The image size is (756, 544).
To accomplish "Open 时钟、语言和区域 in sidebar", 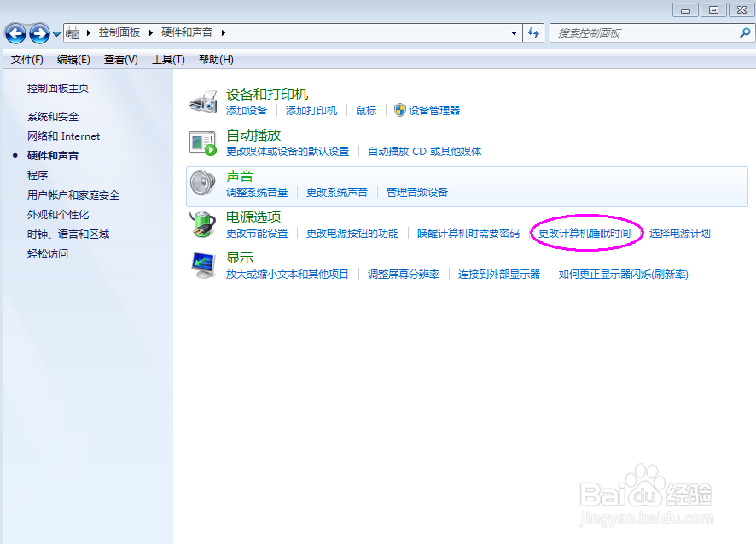I will point(68,234).
